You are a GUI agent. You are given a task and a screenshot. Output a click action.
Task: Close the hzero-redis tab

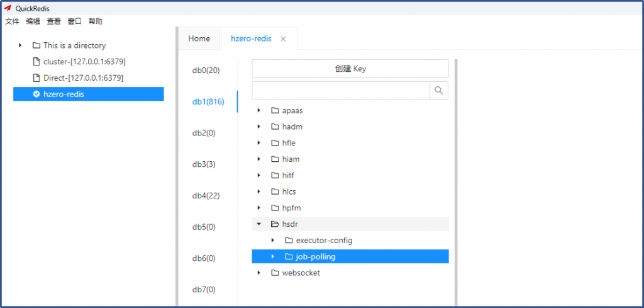tap(283, 39)
